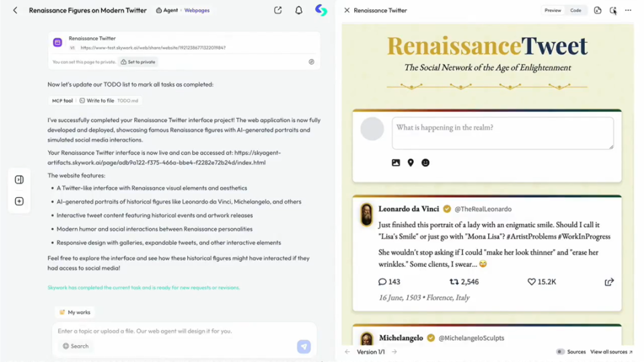Go to next version arrow
The image size is (644, 362).
(x=394, y=352)
